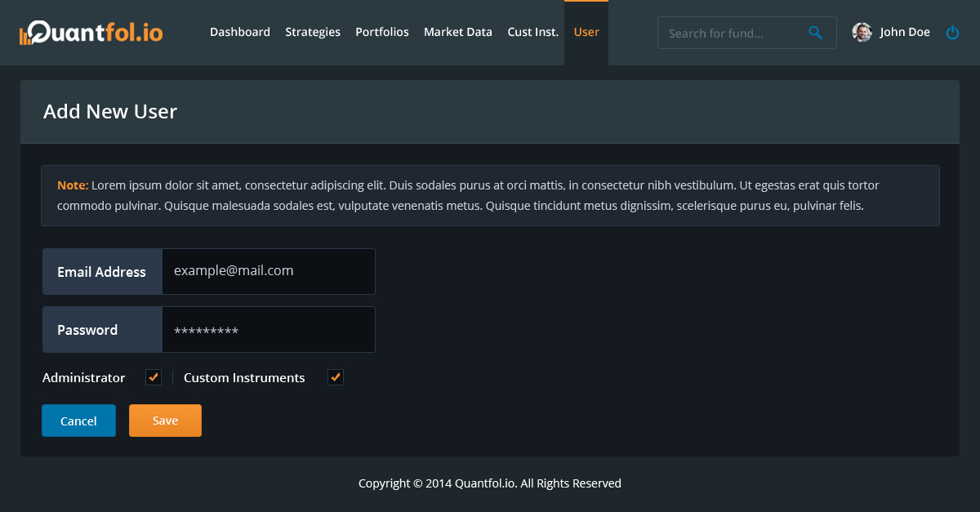Select the User tab

point(586,33)
